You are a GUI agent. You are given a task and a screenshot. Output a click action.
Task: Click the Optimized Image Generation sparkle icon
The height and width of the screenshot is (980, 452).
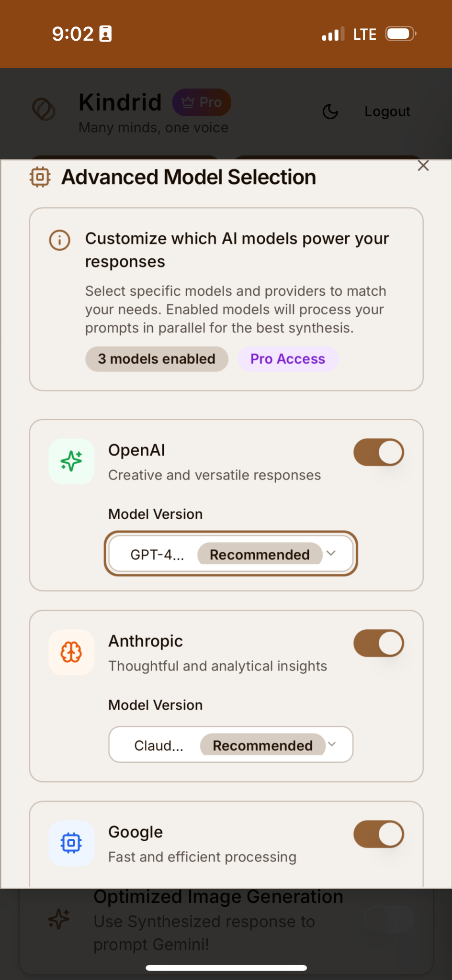click(x=59, y=919)
